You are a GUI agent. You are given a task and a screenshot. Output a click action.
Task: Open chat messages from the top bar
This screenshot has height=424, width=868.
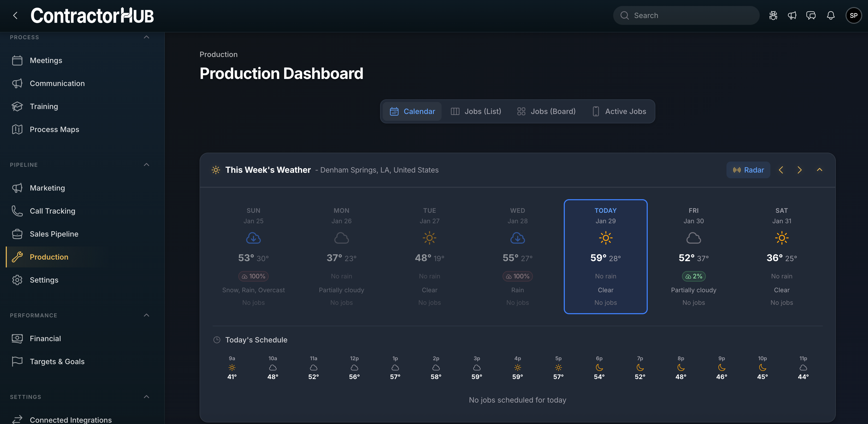pos(811,15)
